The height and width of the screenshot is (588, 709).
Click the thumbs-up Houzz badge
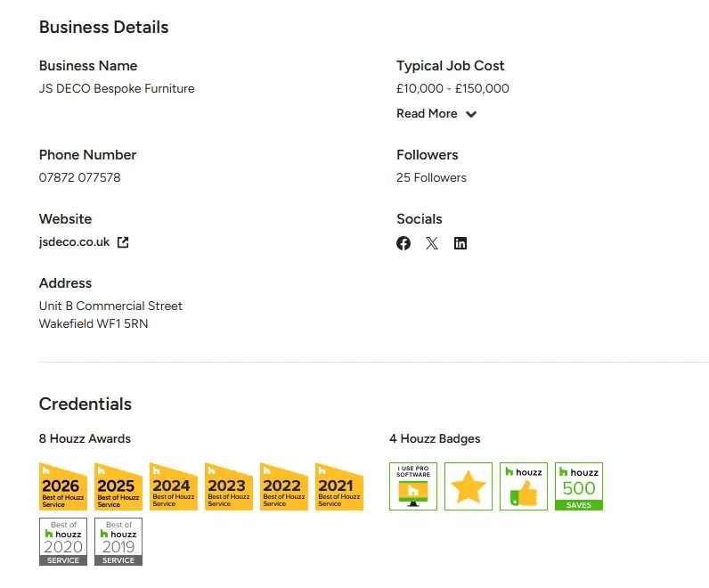click(x=524, y=486)
